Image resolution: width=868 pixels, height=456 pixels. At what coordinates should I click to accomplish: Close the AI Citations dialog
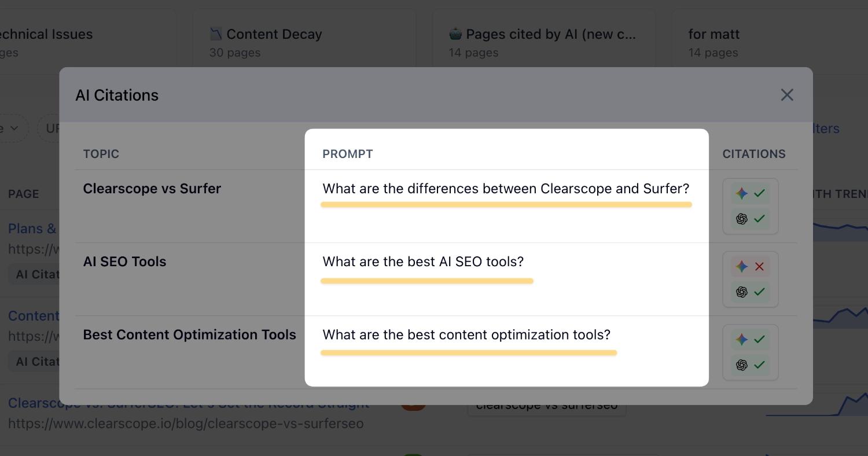pyautogui.click(x=786, y=95)
